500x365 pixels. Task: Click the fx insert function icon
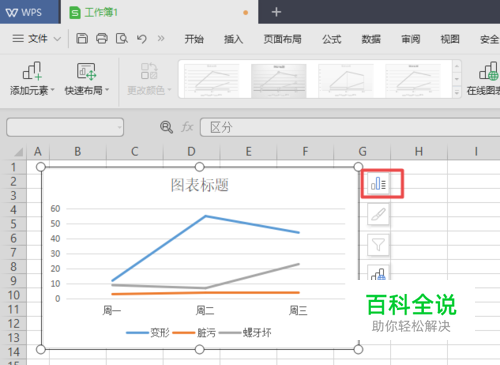[187, 127]
